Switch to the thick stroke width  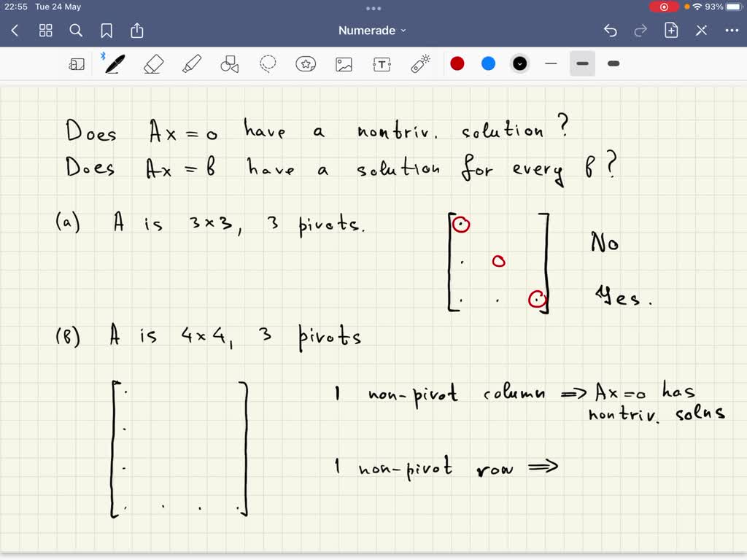coord(613,63)
